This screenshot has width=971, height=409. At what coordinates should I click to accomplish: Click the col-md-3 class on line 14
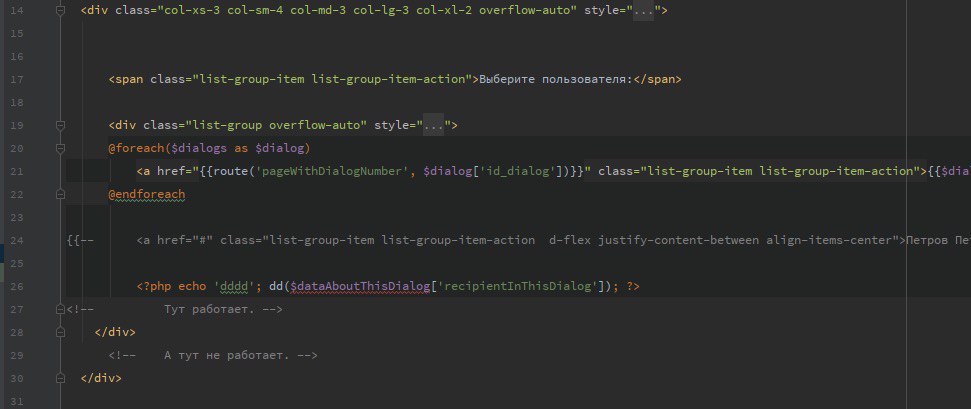click(x=318, y=11)
